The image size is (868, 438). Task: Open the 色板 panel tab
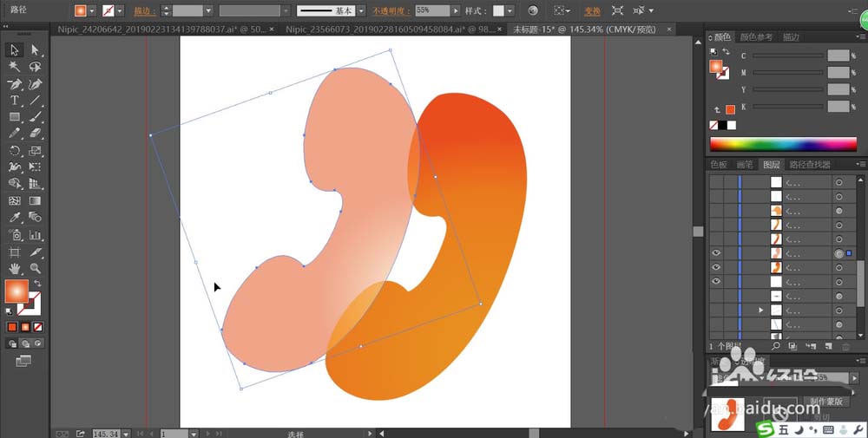[x=719, y=164]
